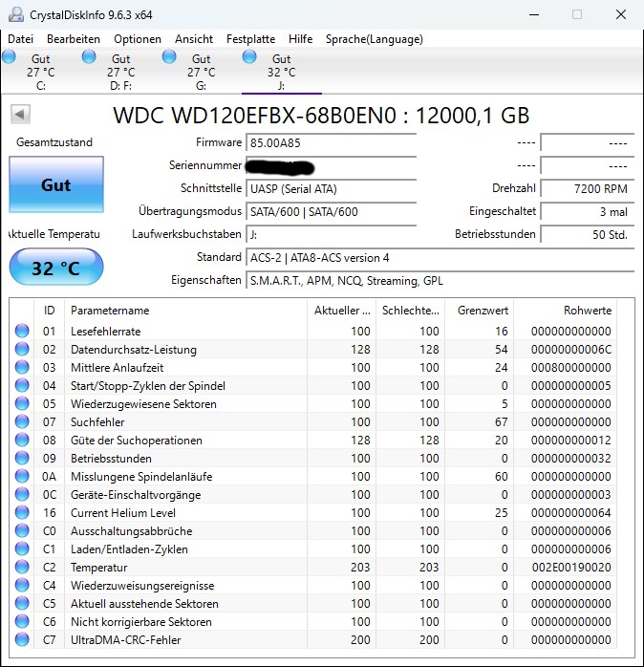Click the Eigenschaften S.M.A.R.T. field
The width and height of the screenshot is (644, 667).
(440, 281)
